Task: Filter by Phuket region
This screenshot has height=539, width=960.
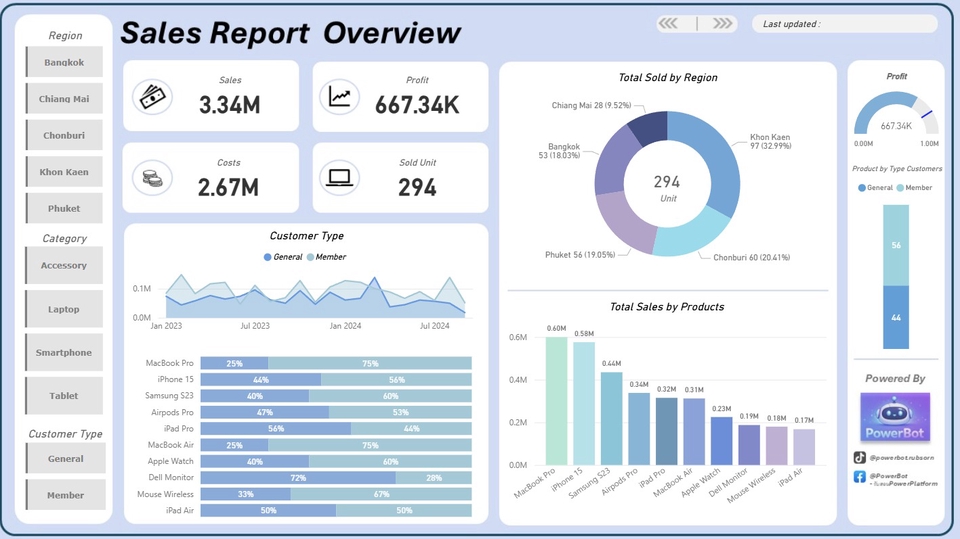Action: (x=64, y=208)
